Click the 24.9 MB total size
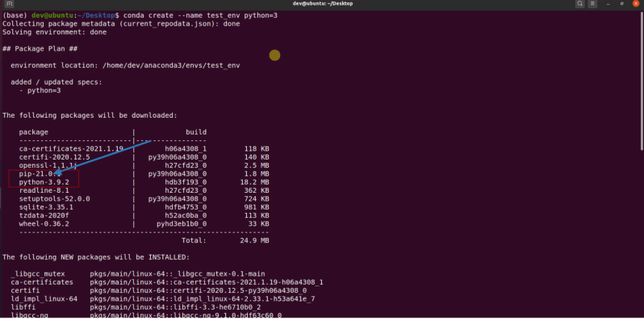 [254, 240]
